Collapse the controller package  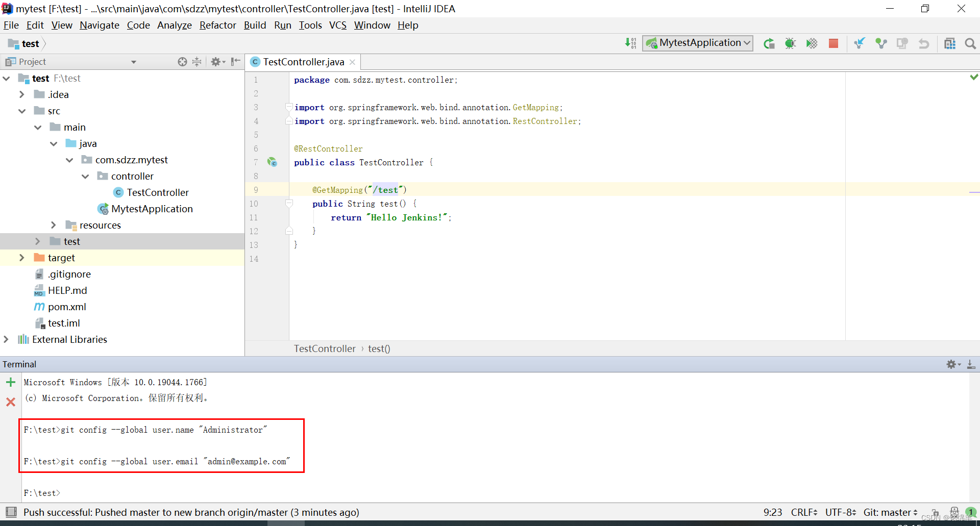click(85, 177)
